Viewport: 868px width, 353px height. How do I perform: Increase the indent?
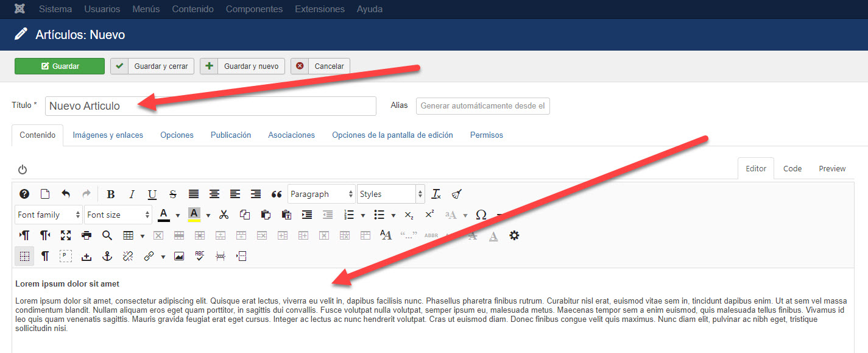(x=307, y=215)
